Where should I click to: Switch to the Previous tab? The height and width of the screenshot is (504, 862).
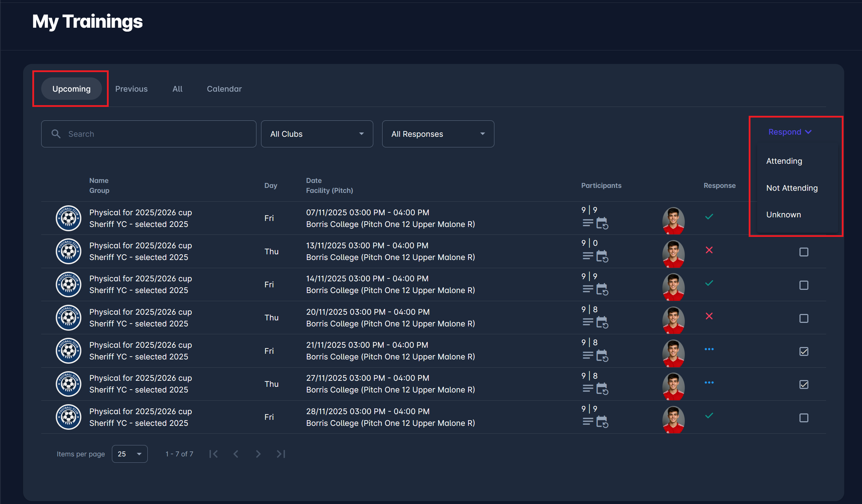point(131,89)
